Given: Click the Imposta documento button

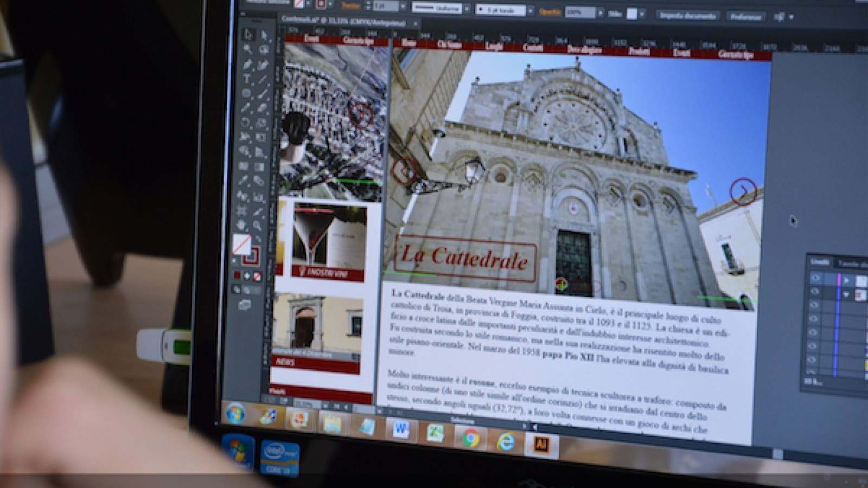Looking at the screenshot, I should point(688,15).
